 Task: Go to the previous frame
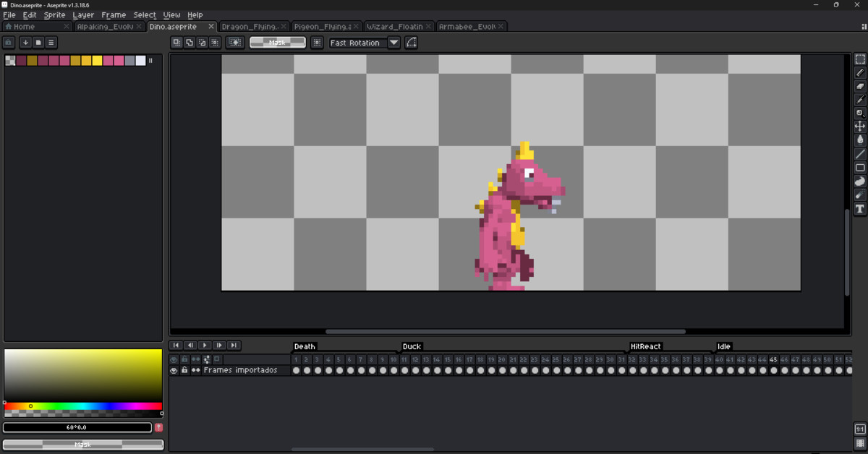(190, 346)
